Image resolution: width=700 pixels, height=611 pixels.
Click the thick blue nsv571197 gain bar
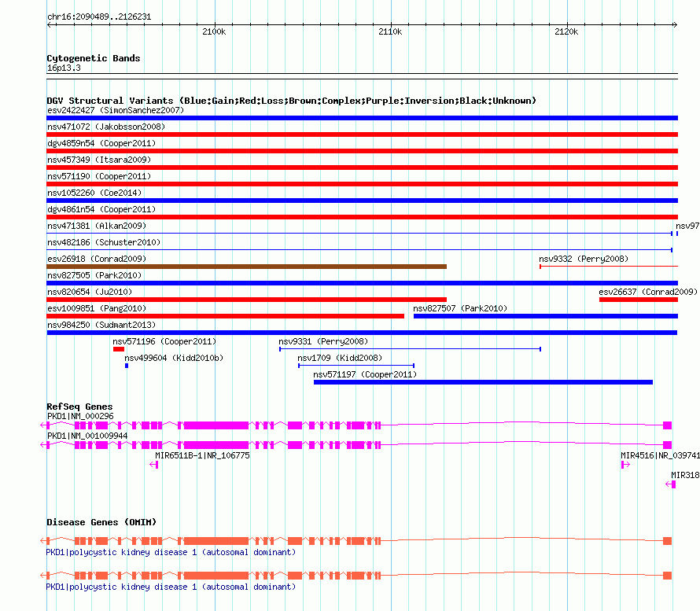pyautogui.click(x=483, y=382)
